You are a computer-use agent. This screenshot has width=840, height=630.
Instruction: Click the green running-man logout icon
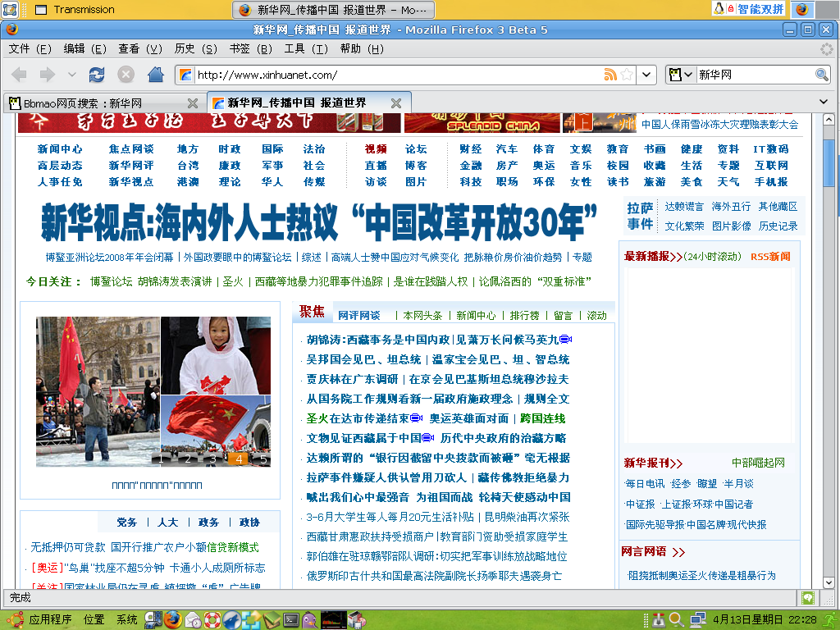[831, 620]
